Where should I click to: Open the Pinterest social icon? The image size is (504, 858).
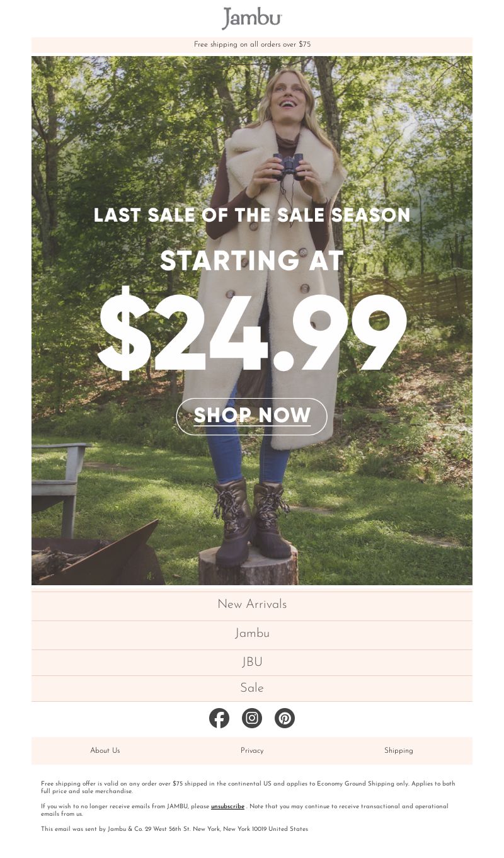285,718
